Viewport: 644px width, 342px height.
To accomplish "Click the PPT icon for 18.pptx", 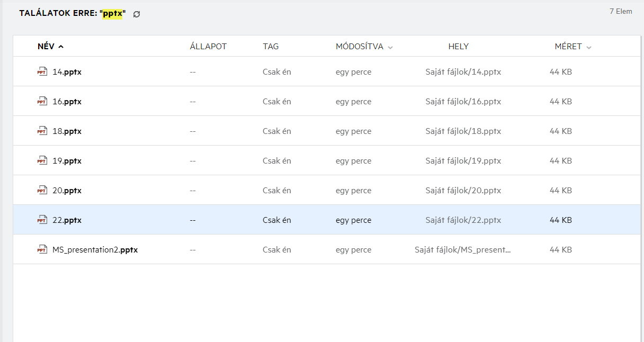I will tap(42, 131).
